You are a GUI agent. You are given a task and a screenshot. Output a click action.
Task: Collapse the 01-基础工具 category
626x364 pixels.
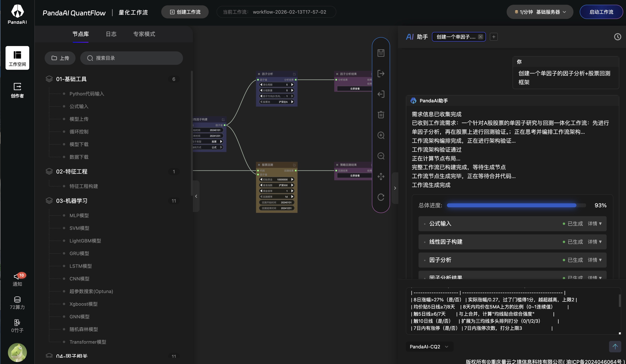[112, 79]
